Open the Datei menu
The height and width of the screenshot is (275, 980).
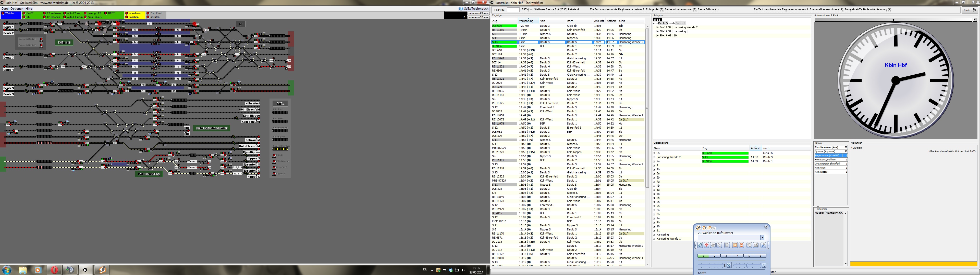(5, 8)
